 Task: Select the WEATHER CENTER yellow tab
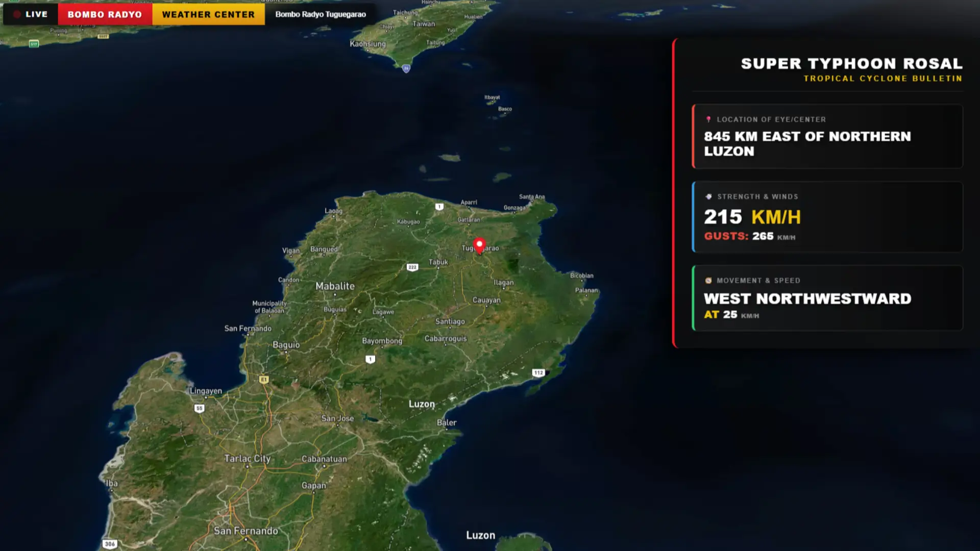[208, 14]
